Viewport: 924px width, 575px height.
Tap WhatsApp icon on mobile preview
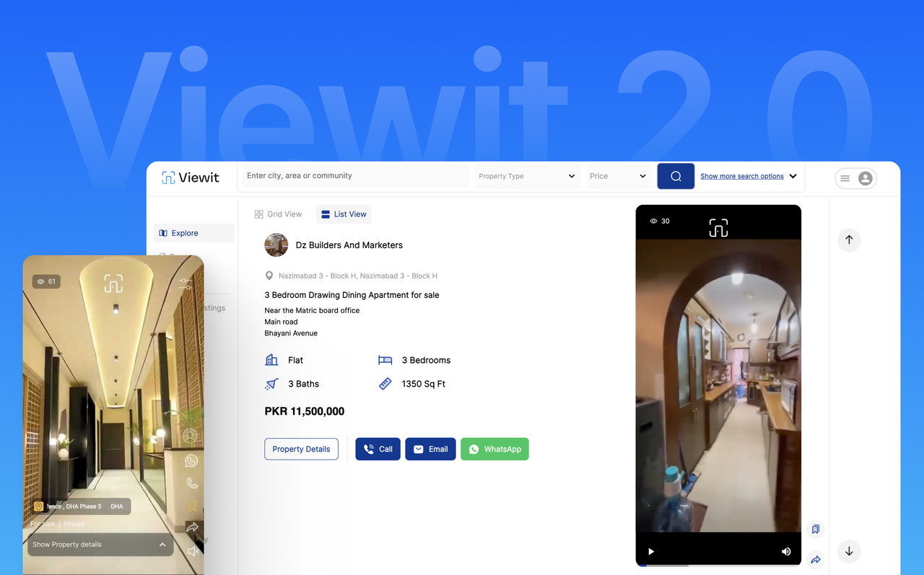tap(191, 460)
